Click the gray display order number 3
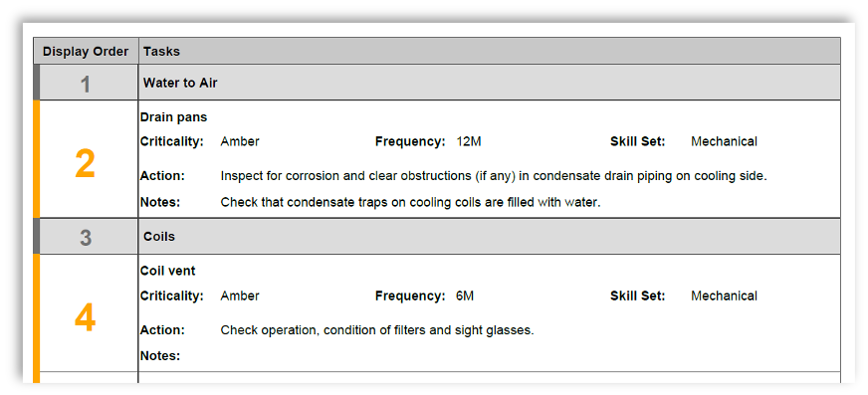This screenshot has width=868, height=395. point(86,238)
